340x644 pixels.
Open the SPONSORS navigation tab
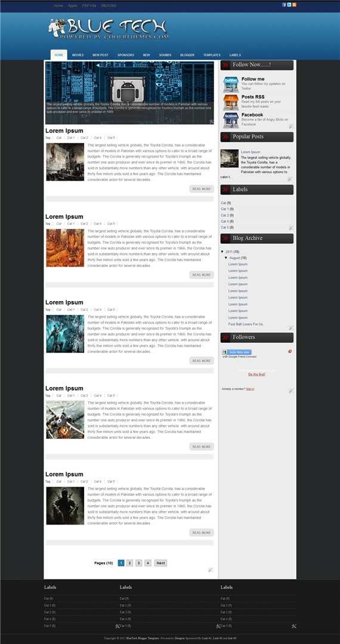click(126, 55)
